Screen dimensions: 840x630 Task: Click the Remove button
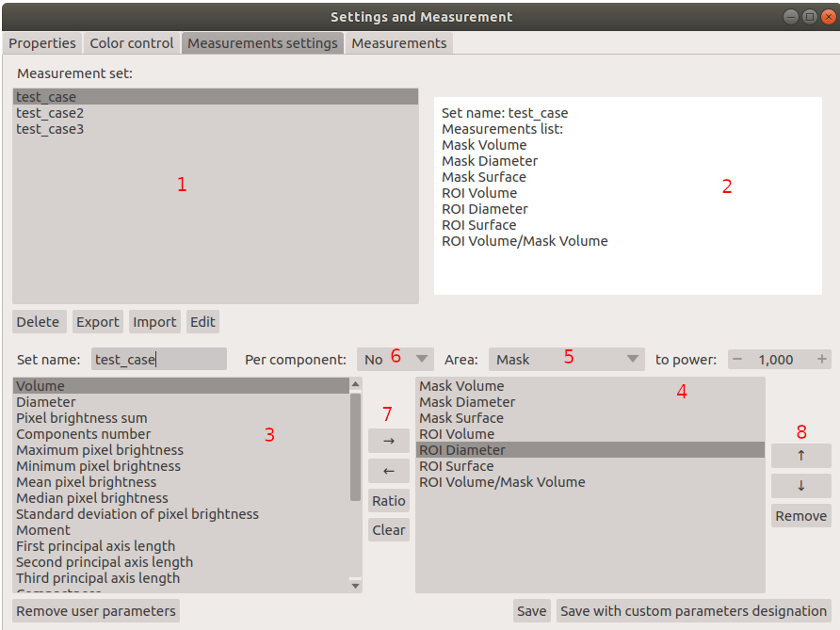[x=800, y=516]
